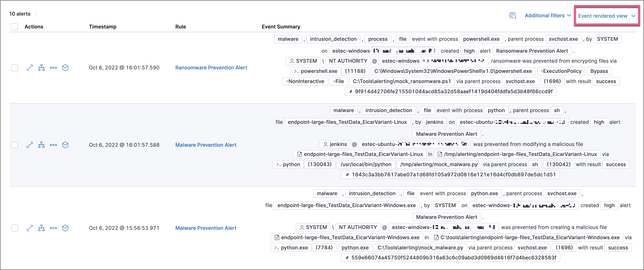Click the C:\tools\alerting\...EicarVariant-Windows.exe path badge
This screenshot has height=270, width=644.
coord(526,237)
